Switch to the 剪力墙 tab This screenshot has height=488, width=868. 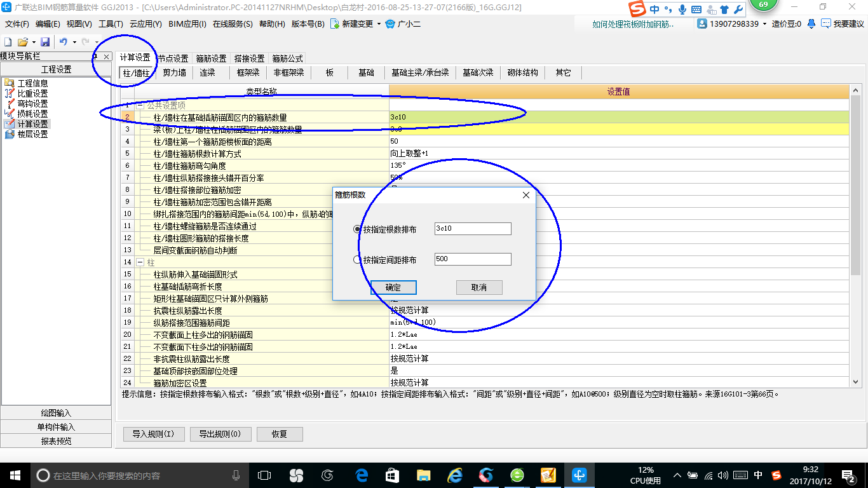point(174,72)
